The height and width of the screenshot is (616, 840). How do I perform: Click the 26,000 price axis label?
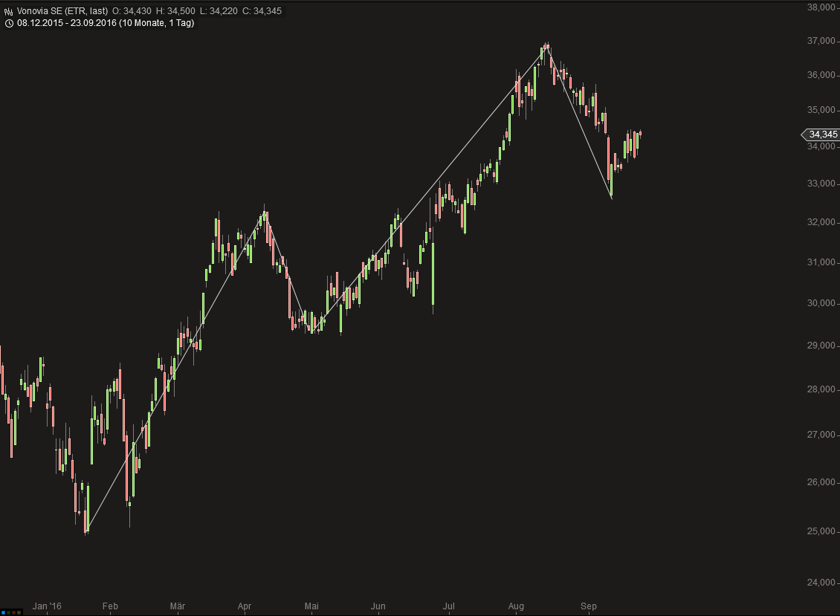(x=821, y=482)
